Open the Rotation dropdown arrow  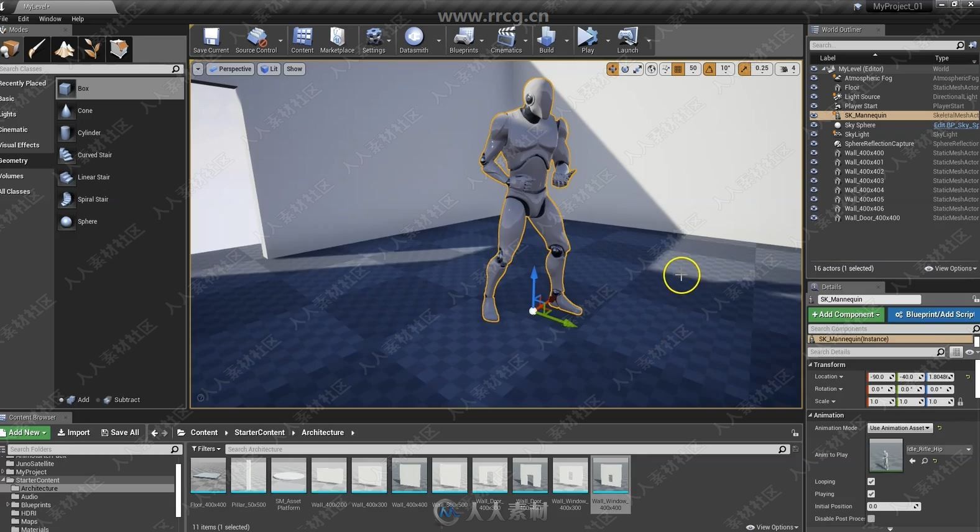(841, 390)
